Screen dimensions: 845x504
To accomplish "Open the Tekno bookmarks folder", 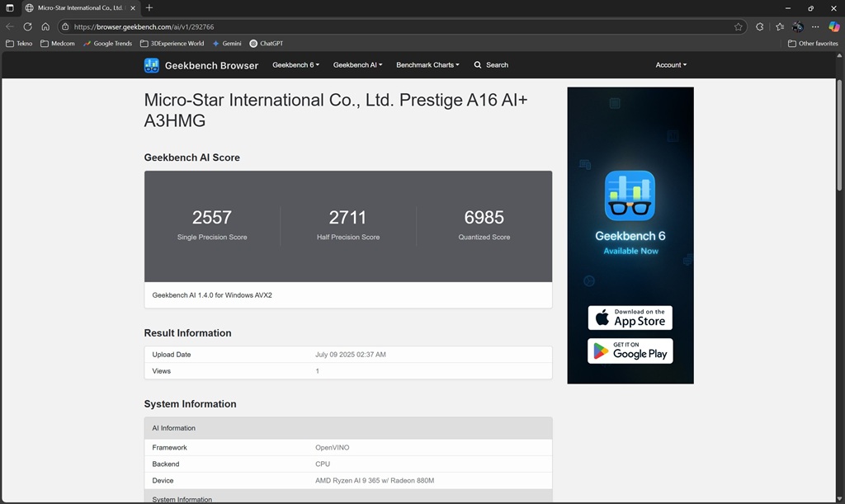I will (19, 44).
